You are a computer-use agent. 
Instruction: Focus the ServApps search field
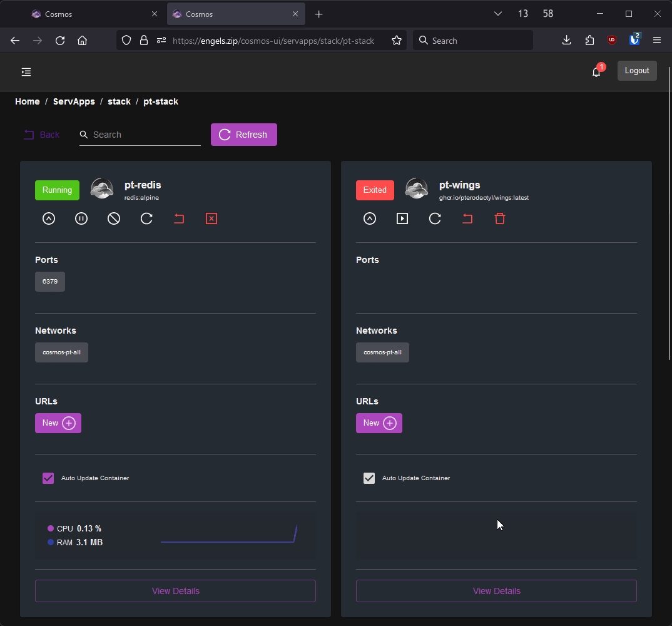140,135
